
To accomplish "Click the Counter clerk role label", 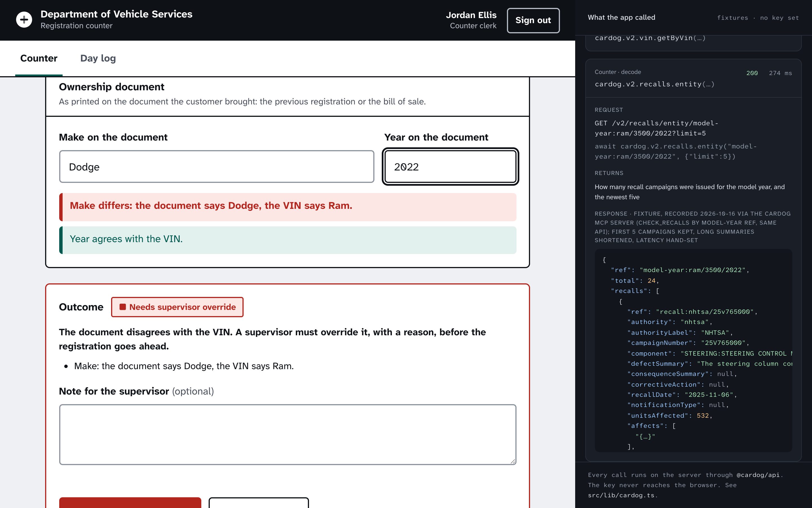I will [x=473, y=25].
